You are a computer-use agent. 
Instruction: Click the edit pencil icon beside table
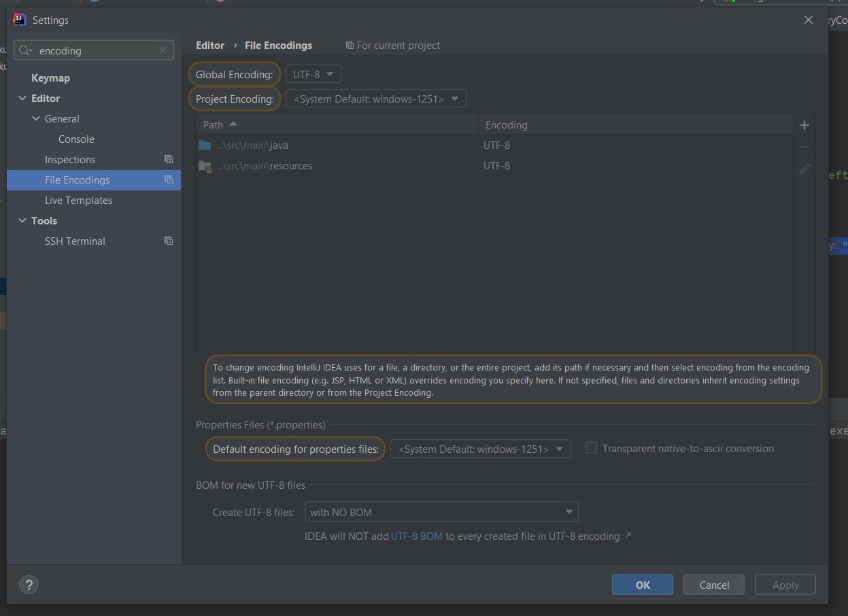coord(804,169)
